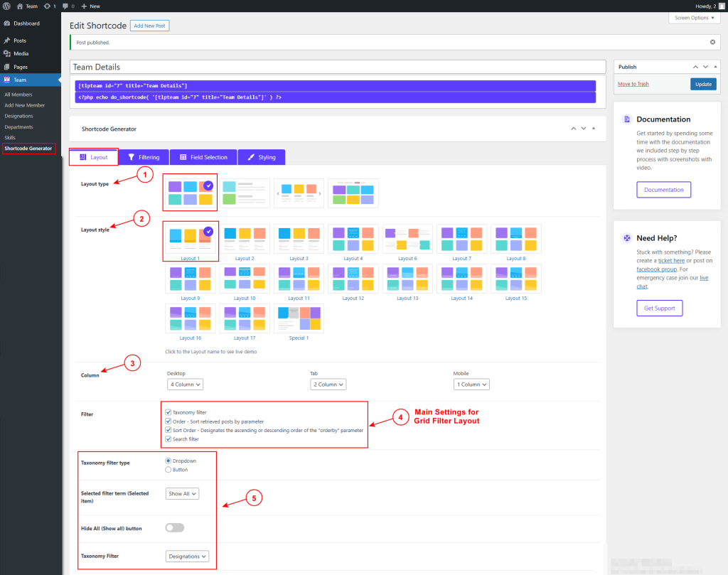Image resolution: width=728 pixels, height=575 pixels.
Task: Open Departments submenu item
Action: (19, 127)
